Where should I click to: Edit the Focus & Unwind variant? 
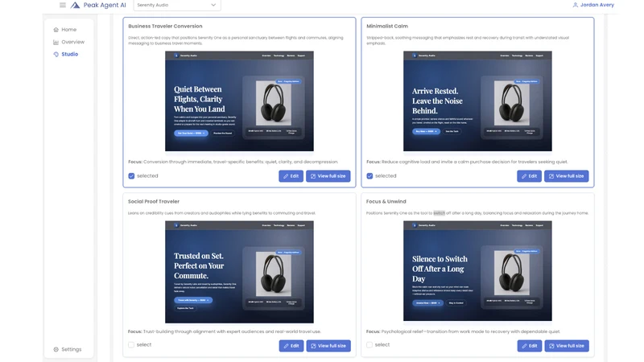point(530,346)
